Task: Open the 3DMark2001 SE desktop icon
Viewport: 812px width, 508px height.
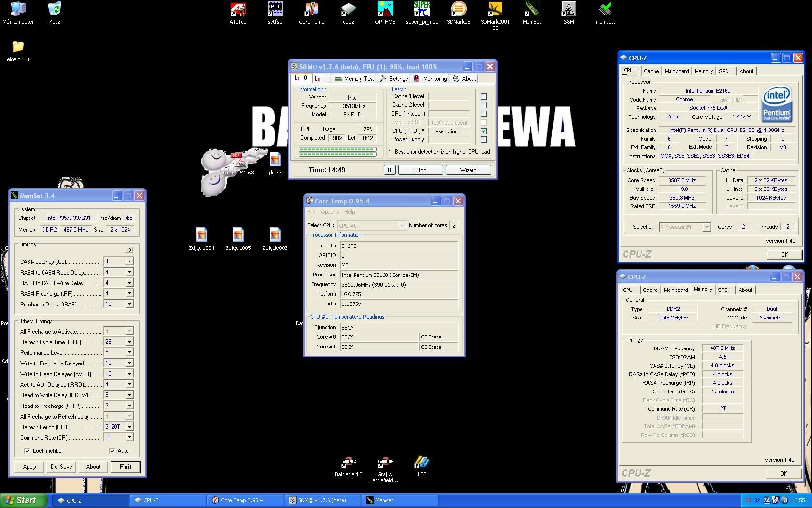Action: 495,16
